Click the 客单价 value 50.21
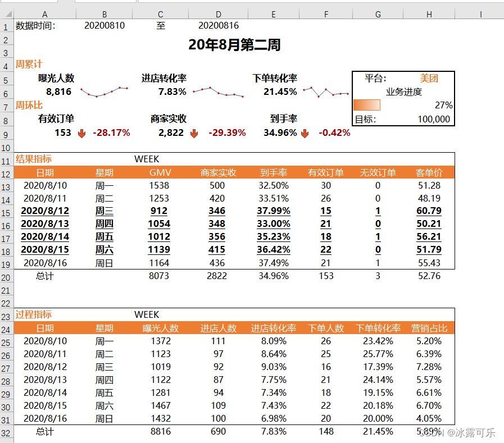The width and height of the screenshot is (504, 443). pos(429,223)
